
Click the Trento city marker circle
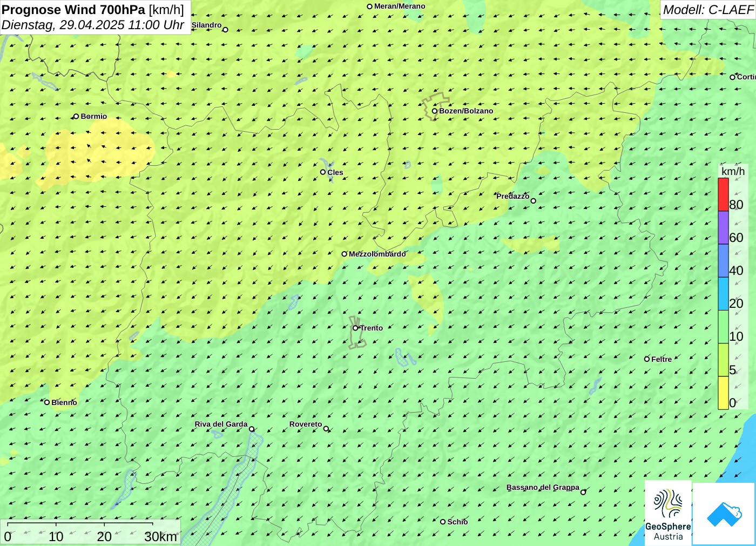(x=355, y=328)
